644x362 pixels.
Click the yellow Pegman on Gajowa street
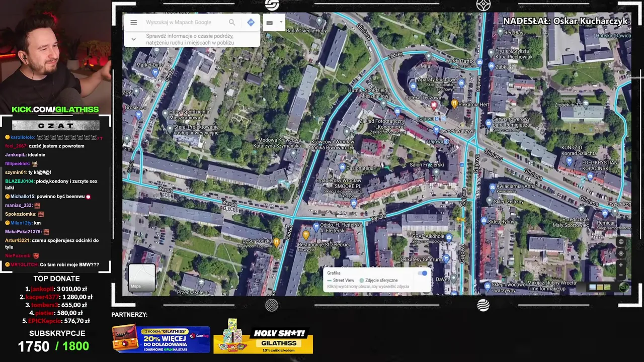tap(460, 219)
